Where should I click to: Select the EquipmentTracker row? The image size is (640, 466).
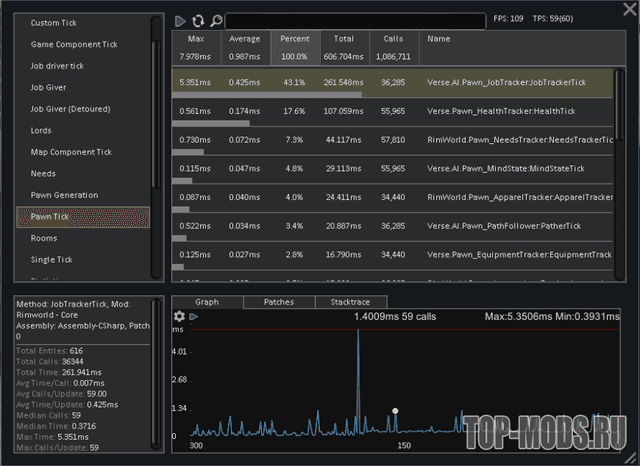pos(393,255)
